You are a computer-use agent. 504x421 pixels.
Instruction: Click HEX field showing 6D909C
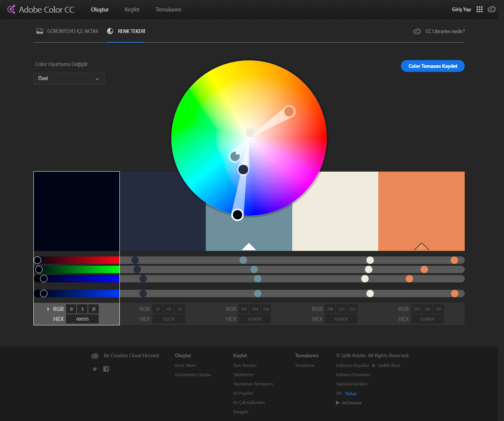click(255, 319)
